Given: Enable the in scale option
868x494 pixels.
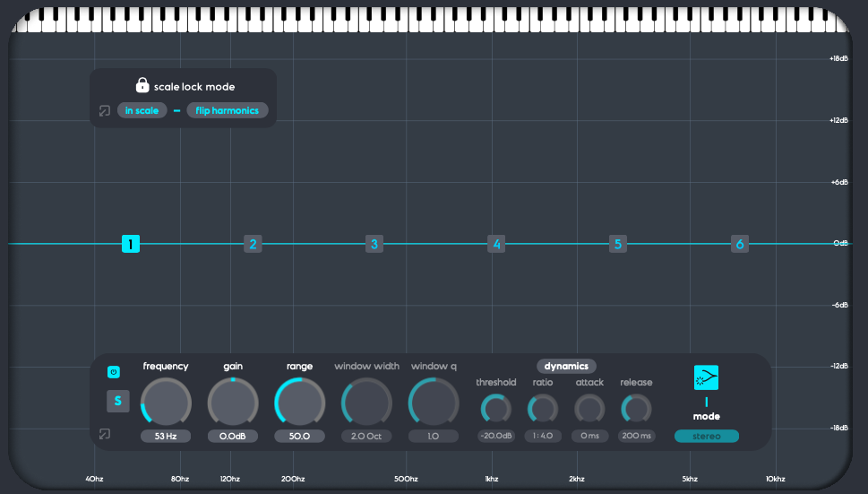Looking at the screenshot, I should 142,110.
